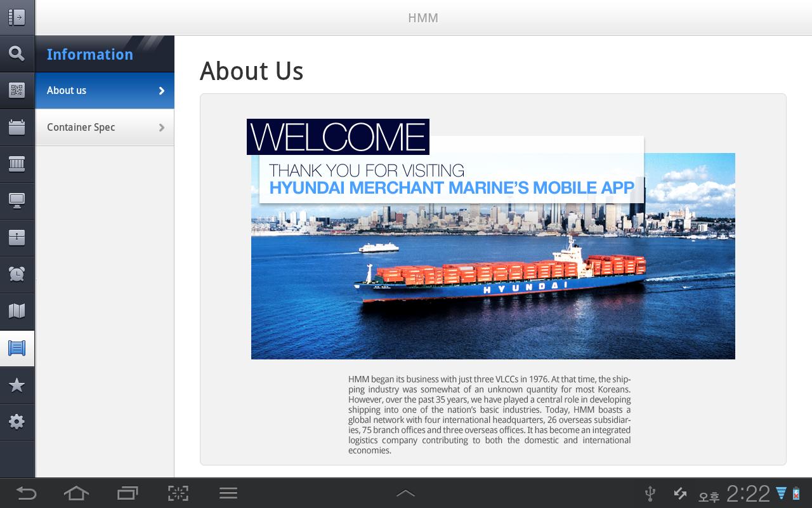Toggle the side menu panel icon

point(17,17)
